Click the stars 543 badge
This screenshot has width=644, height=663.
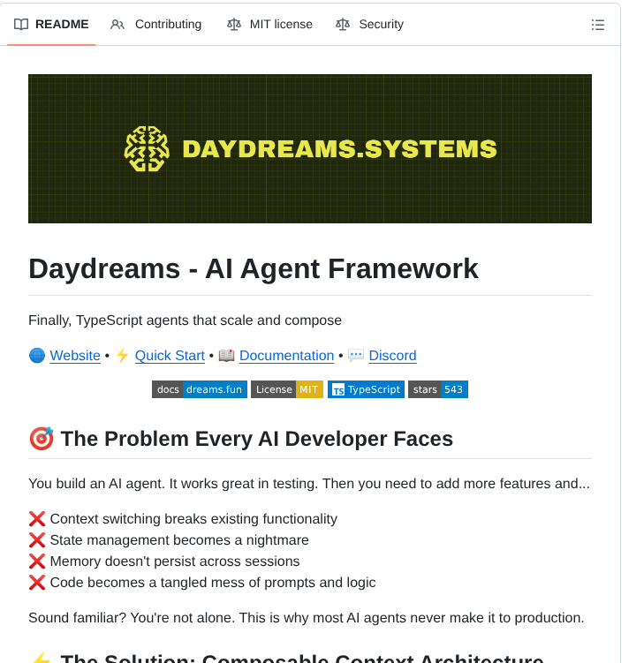click(438, 389)
